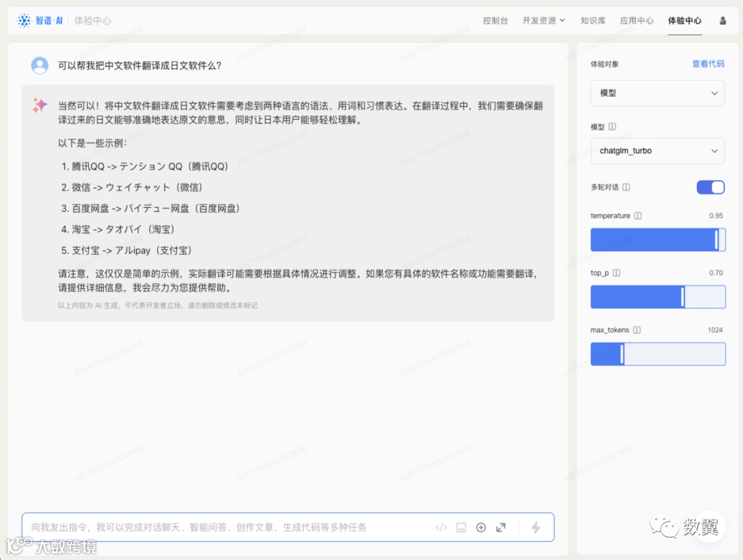Click the code snippet icon in input box
The height and width of the screenshot is (560, 743).
(441, 527)
